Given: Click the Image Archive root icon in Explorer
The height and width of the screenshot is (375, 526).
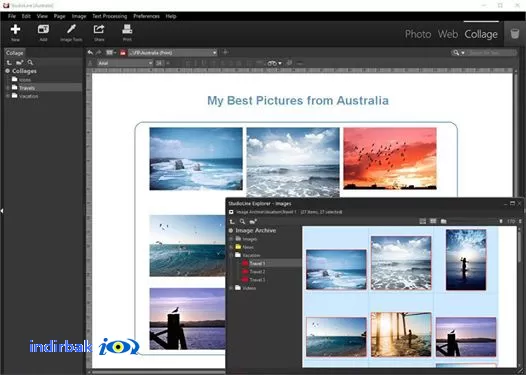Looking at the screenshot, I should pyautogui.click(x=231, y=230).
